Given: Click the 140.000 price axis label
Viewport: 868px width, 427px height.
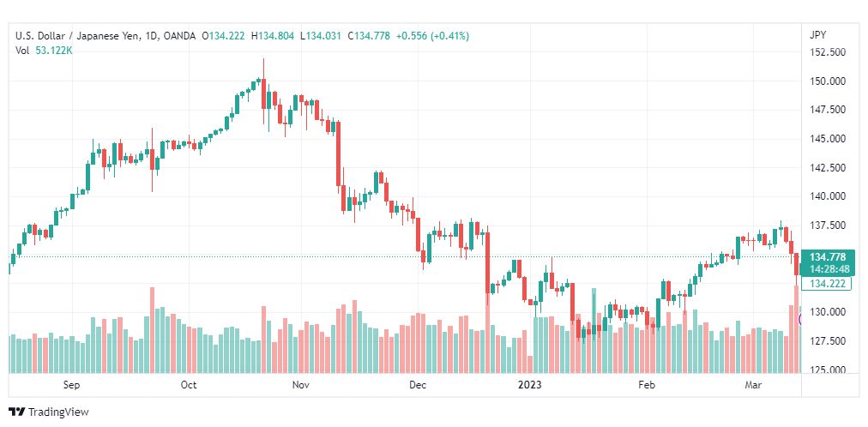Looking at the screenshot, I should (827, 196).
